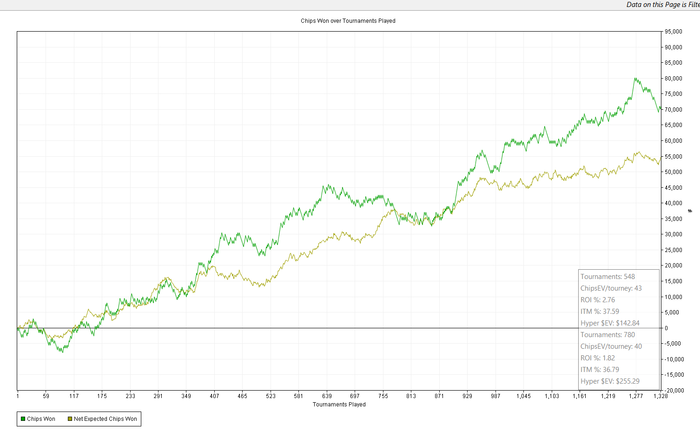This screenshot has height=432, width=700.
Task: Click the 'Hyper $EV: $142.84' stat line
Action: click(610, 323)
